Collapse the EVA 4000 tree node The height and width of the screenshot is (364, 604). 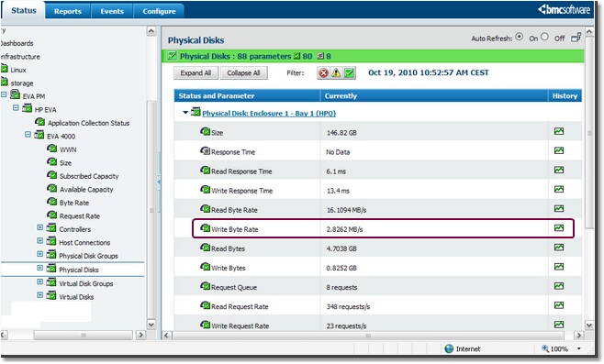[x=28, y=134]
